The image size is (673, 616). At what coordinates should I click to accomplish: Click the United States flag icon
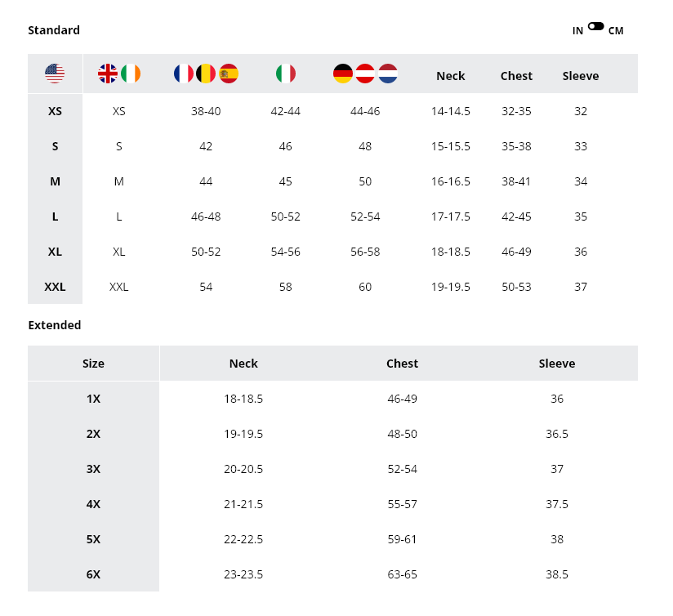coord(55,74)
